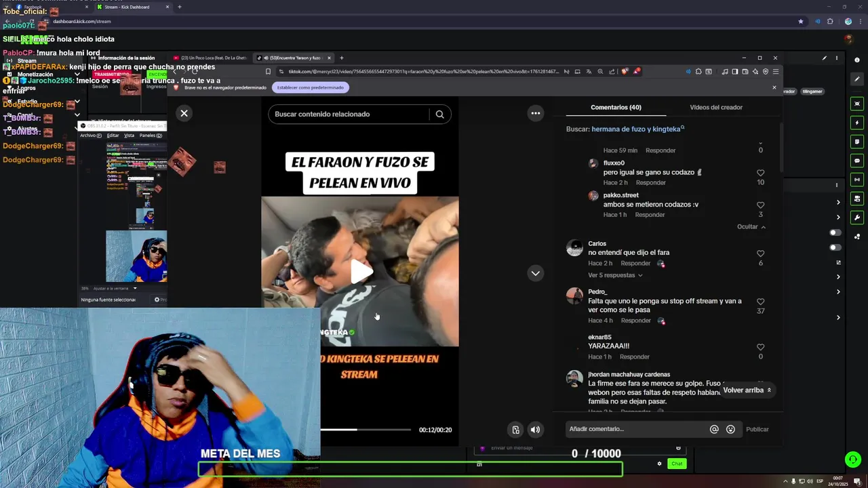Viewport: 868px width, 488px height.
Task: Like fluxxo0's comment with the heart
Action: point(760,173)
